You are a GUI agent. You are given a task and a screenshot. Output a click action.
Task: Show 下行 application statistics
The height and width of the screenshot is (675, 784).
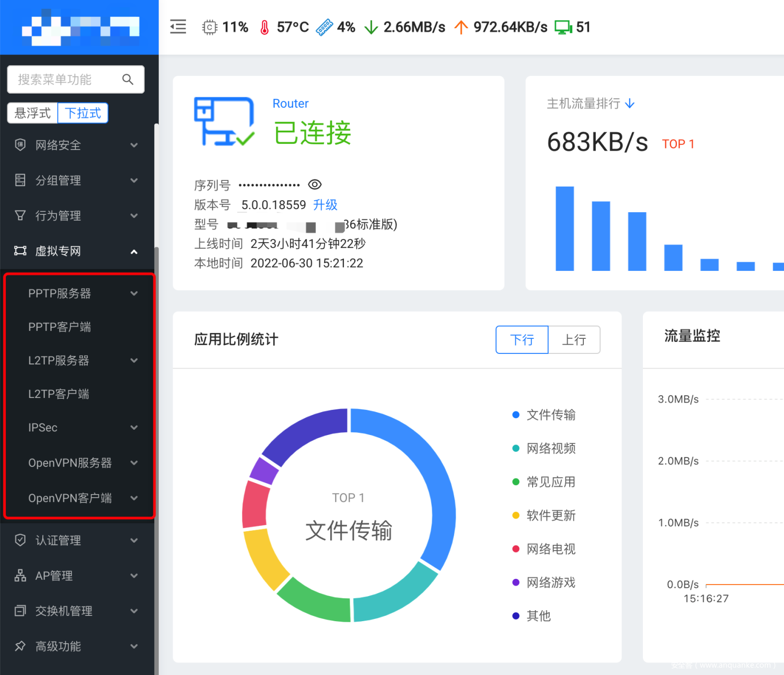click(x=522, y=340)
